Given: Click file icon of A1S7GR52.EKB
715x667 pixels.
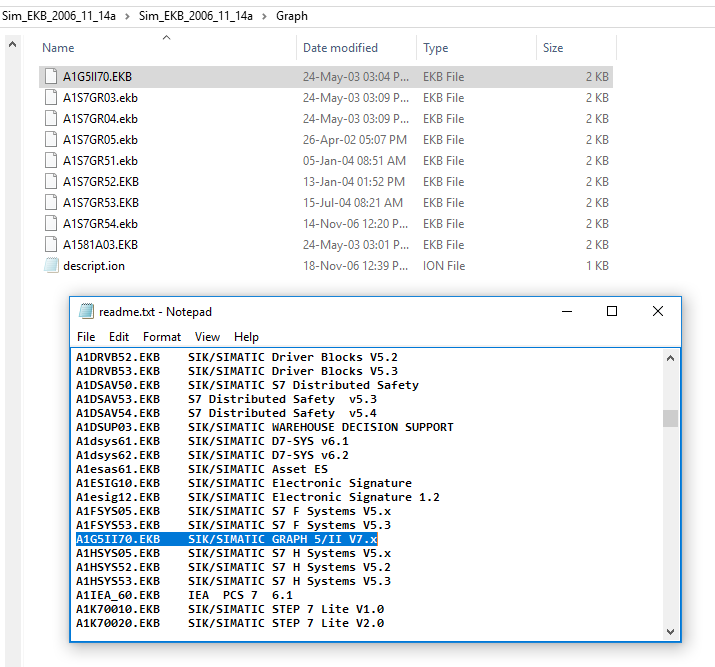Looking at the screenshot, I should [x=51, y=181].
